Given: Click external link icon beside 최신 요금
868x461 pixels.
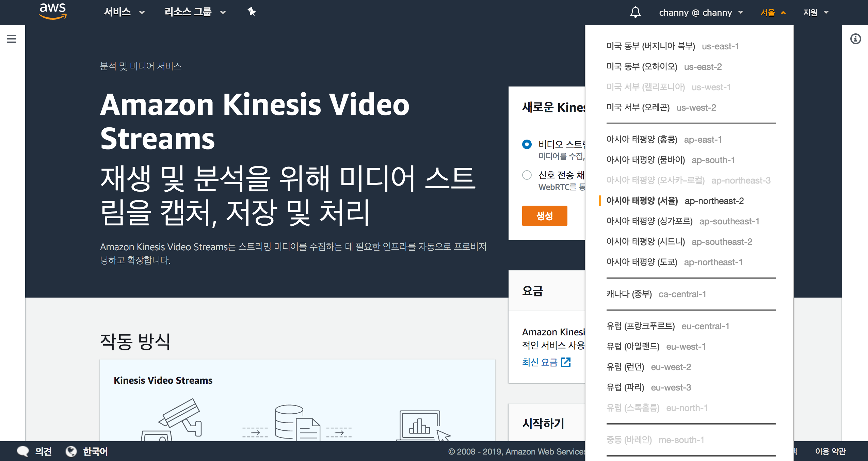Looking at the screenshot, I should (566, 362).
